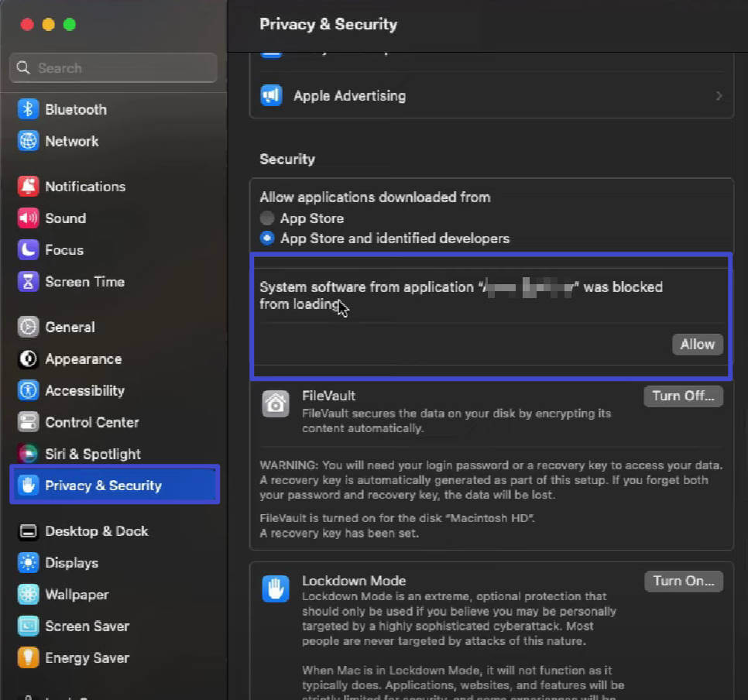Open Desktop & Dock settings label
The width and height of the screenshot is (748, 700).
coord(97,531)
